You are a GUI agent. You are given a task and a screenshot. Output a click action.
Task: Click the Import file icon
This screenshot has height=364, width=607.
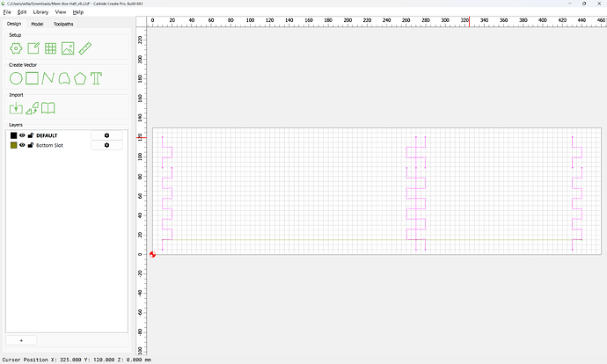tap(16, 108)
